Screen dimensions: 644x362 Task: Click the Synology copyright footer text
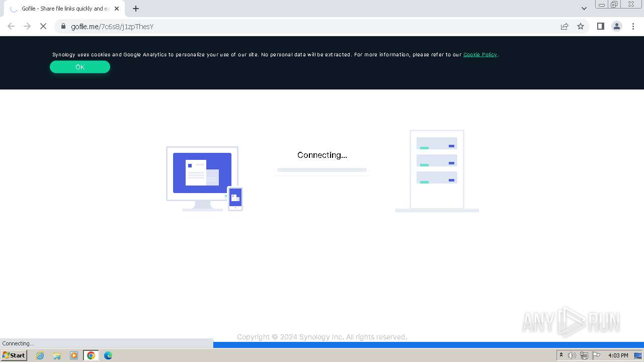point(322,337)
